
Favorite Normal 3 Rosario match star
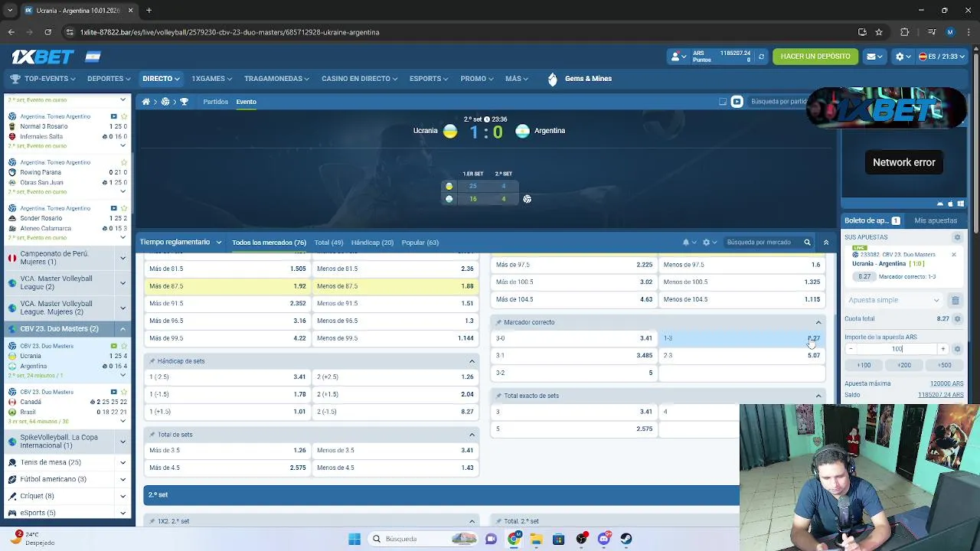(x=124, y=116)
